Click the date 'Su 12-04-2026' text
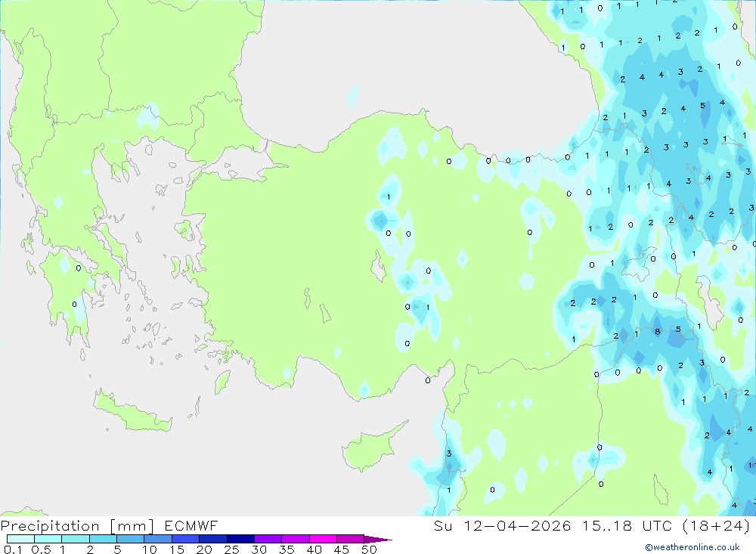756x554 pixels. click(x=502, y=525)
